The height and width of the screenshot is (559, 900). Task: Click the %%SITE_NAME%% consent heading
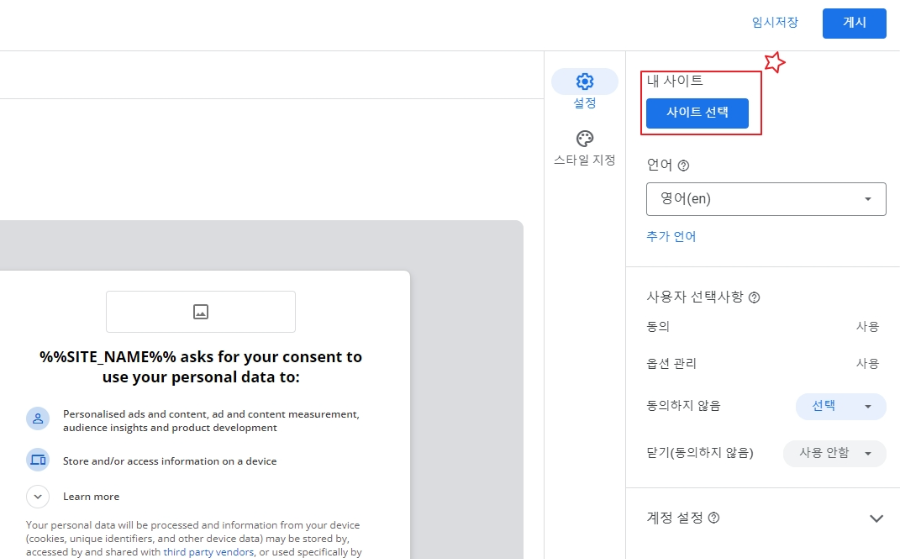[x=201, y=367]
